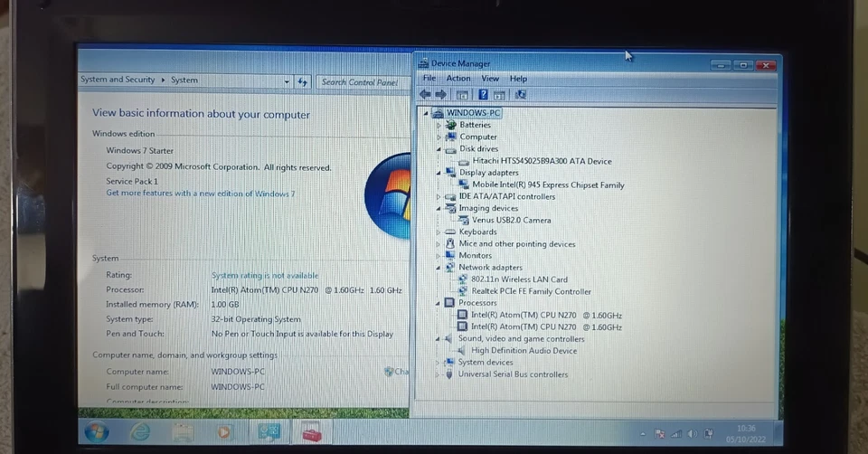Click the volume speaker tray icon
The width and height of the screenshot is (868, 454).
692,434
